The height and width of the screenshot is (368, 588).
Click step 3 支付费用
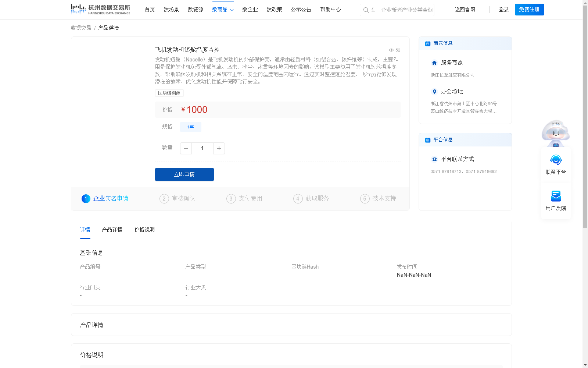pos(244,199)
